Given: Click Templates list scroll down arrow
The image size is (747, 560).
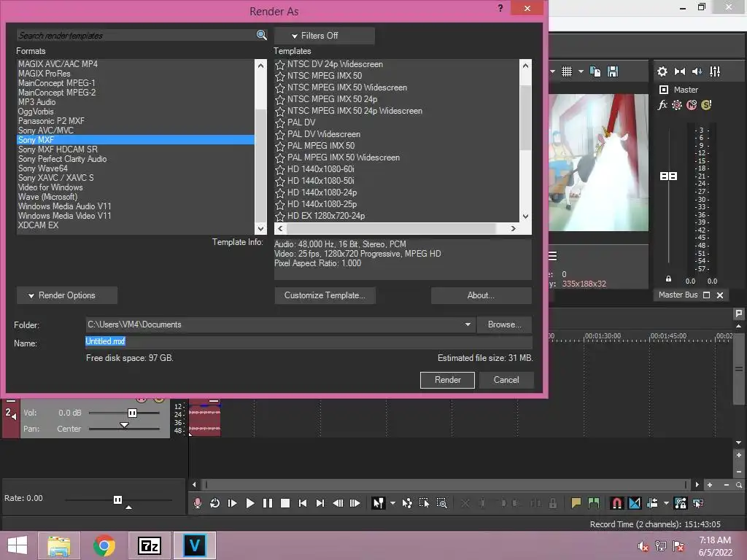Looking at the screenshot, I should click(525, 216).
